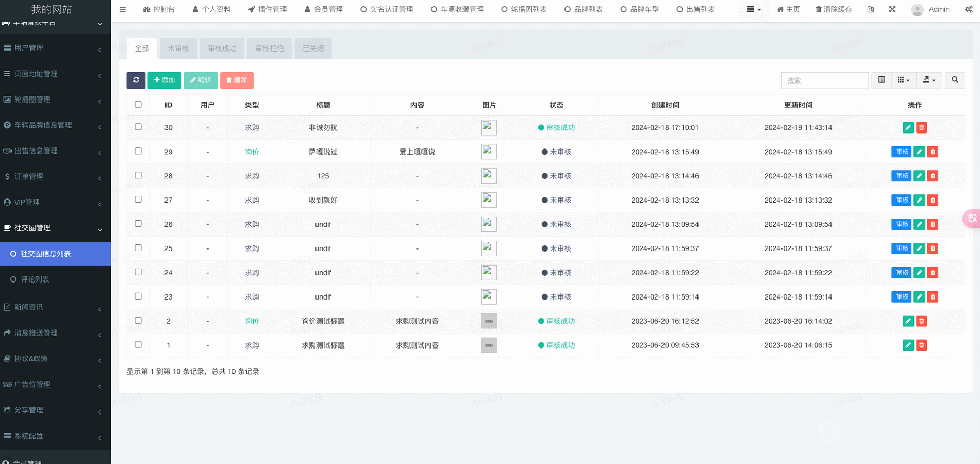The width and height of the screenshot is (980, 464).
Task: Check the select-all checkbox in table header
Action: point(138,105)
